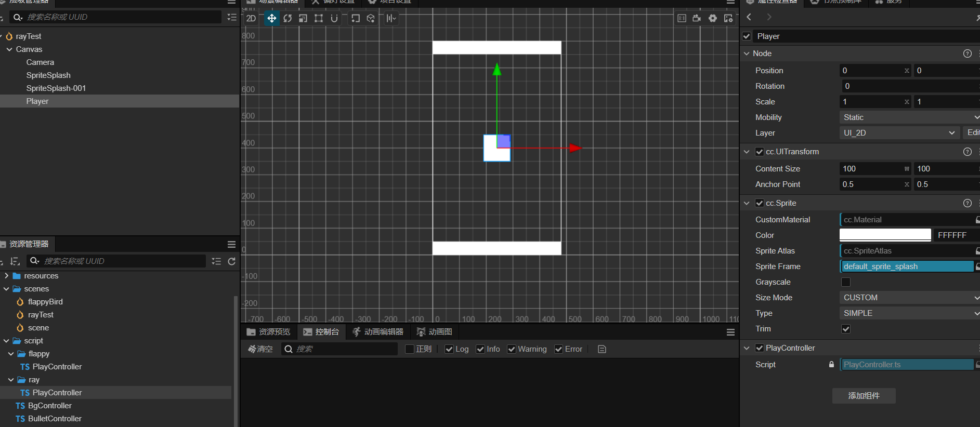Toggle the 2D view mode button
The width and height of the screenshot is (980, 427).
click(251, 18)
